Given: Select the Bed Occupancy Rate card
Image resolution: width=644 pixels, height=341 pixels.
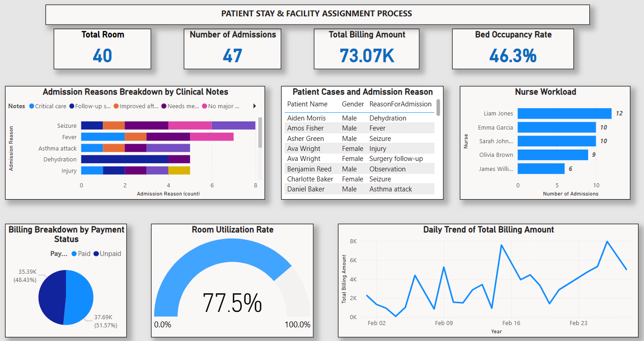Looking at the screenshot, I should click(513, 49).
